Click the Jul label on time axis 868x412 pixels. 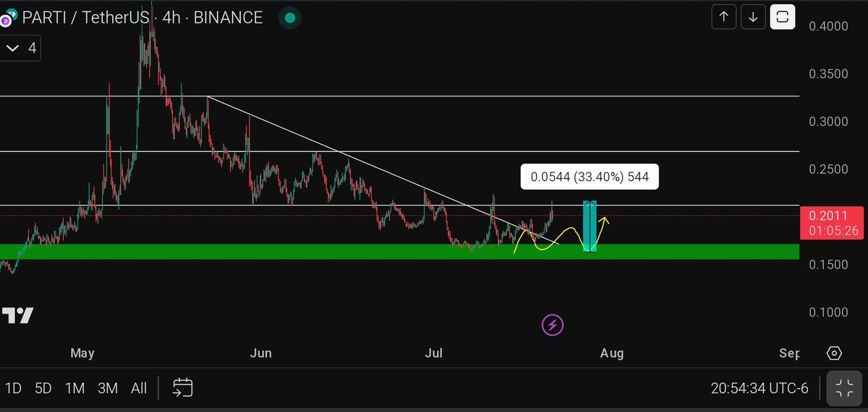[x=433, y=353]
